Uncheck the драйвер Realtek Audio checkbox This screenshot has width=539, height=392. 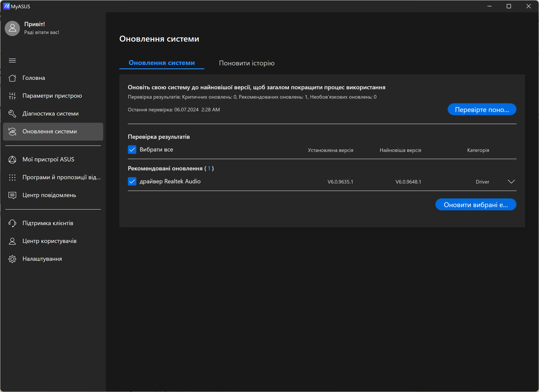point(132,182)
